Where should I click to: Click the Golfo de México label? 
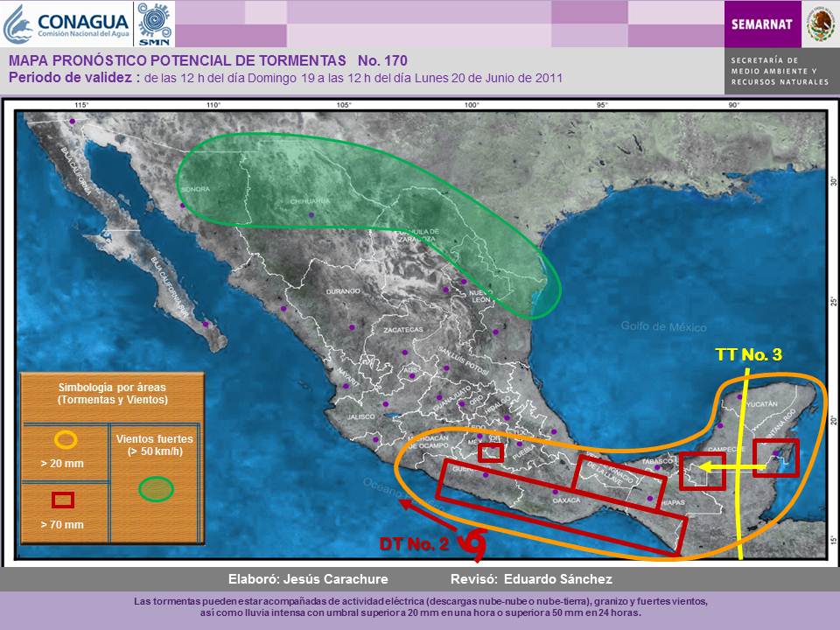662,325
